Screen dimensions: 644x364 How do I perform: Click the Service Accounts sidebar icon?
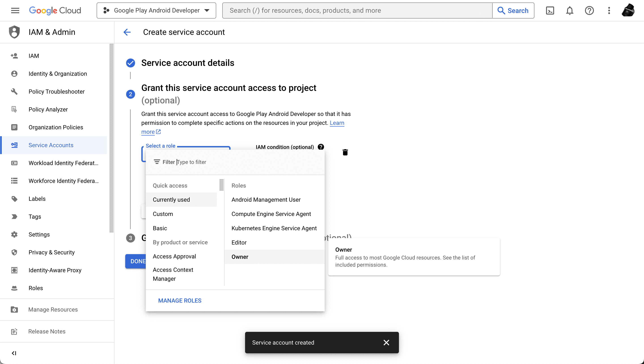tap(14, 145)
